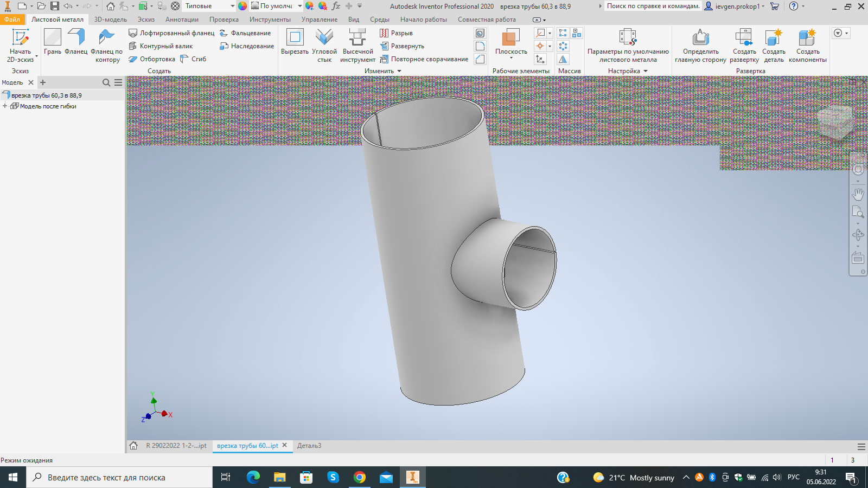Screen dimensions: 868x488
Task: Switch to the Эскиз ribbon tab
Action: (x=146, y=20)
